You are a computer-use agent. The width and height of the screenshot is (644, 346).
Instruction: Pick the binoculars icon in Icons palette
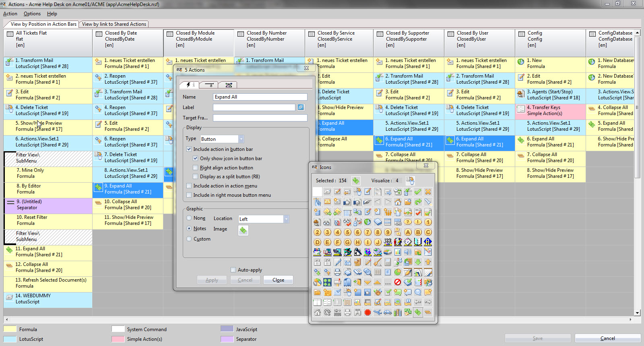point(358,312)
